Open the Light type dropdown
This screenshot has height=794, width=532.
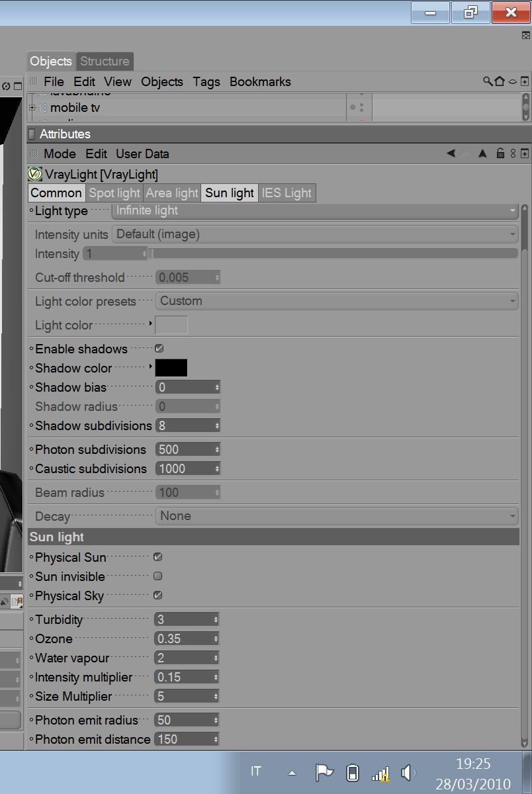(x=315, y=210)
